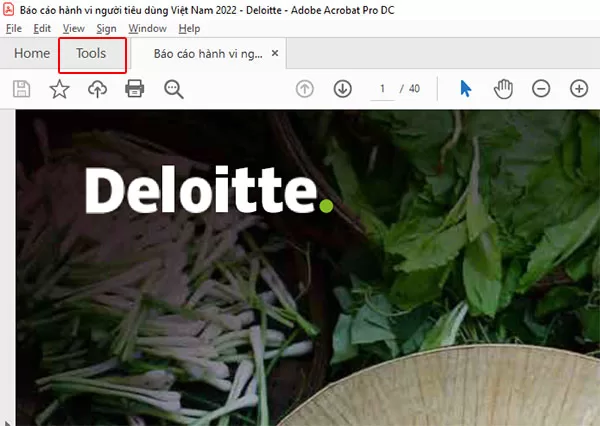Print the document with printer icon

(x=135, y=88)
